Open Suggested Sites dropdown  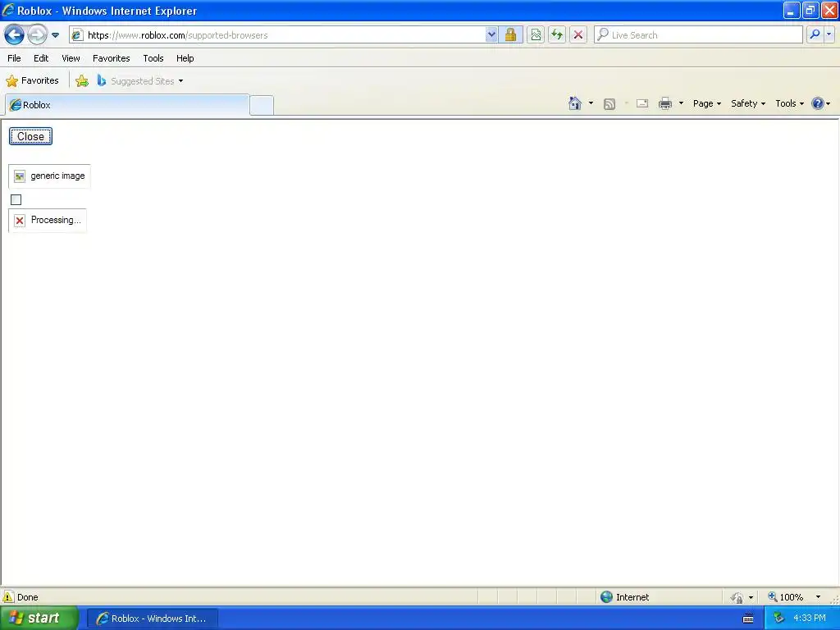click(x=140, y=81)
